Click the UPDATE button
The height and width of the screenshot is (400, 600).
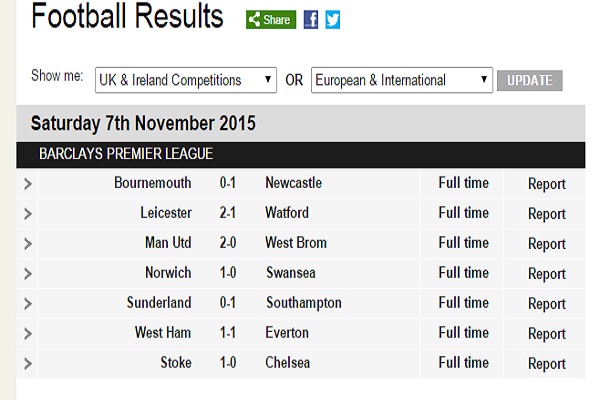pyautogui.click(x=530, y=80)
